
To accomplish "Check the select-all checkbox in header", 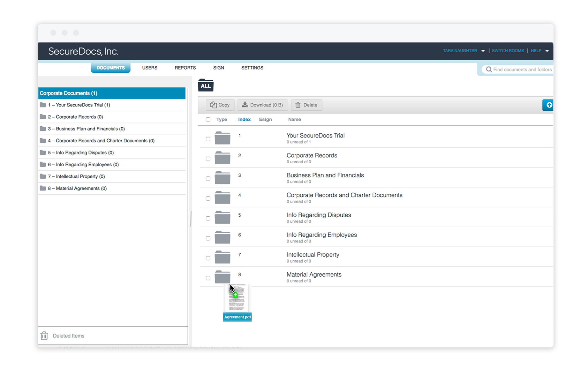I will point(208,120).
